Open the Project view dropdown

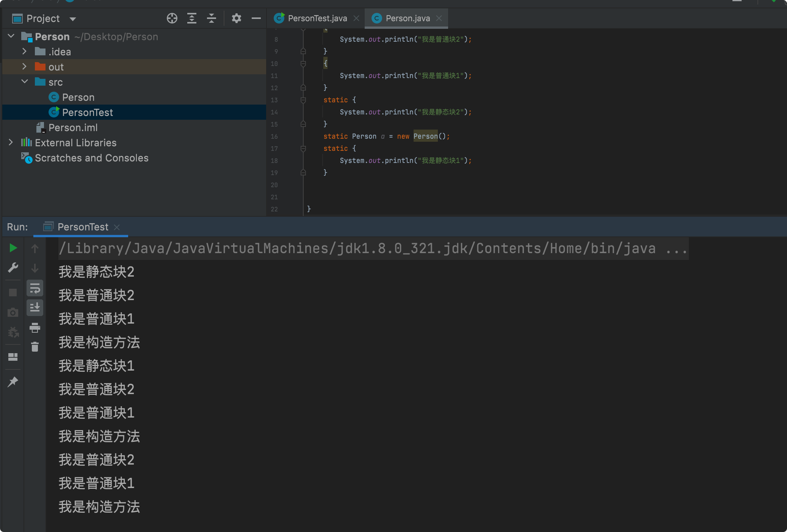(73, 19)
